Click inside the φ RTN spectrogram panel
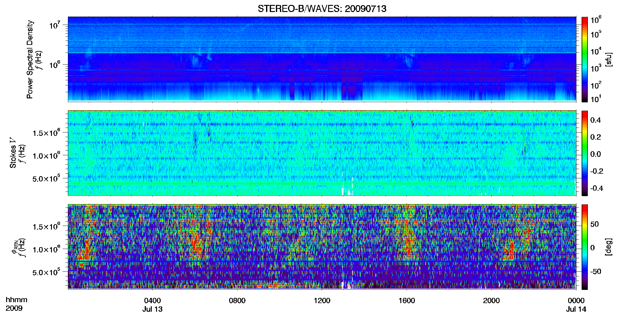 click(x=322, y=247)
